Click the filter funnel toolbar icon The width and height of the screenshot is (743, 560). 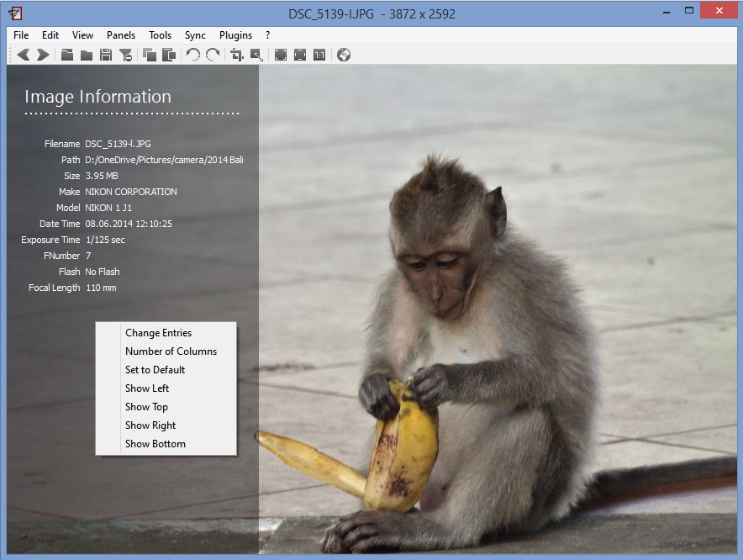pyautogui.click(x=125, y=55)
